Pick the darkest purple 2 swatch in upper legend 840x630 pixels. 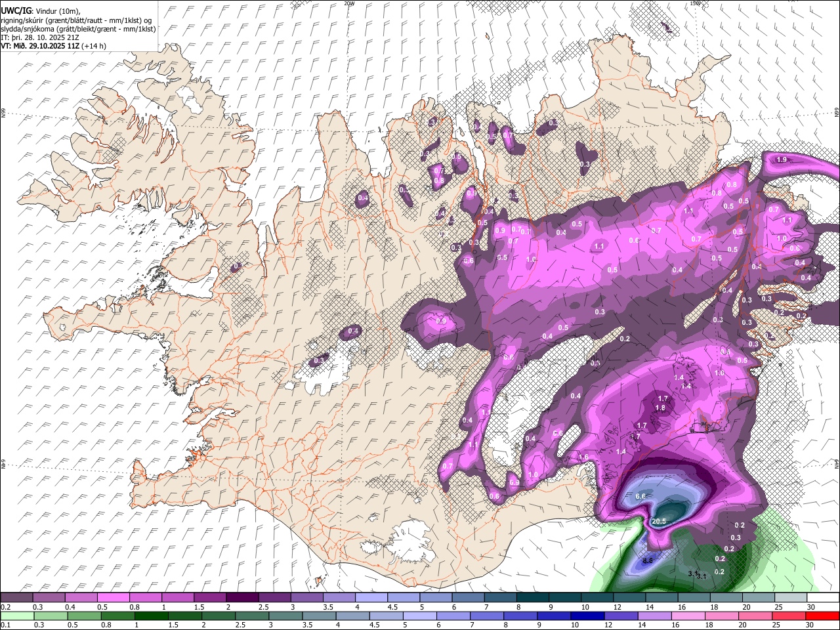pos(242,597)
